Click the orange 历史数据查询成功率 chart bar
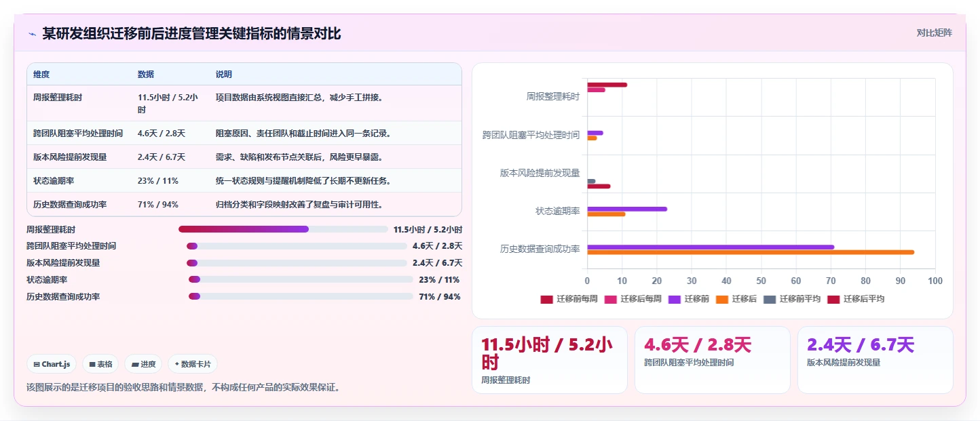The height and width of the screenshot is (421, 980). [x=751, y=252]
